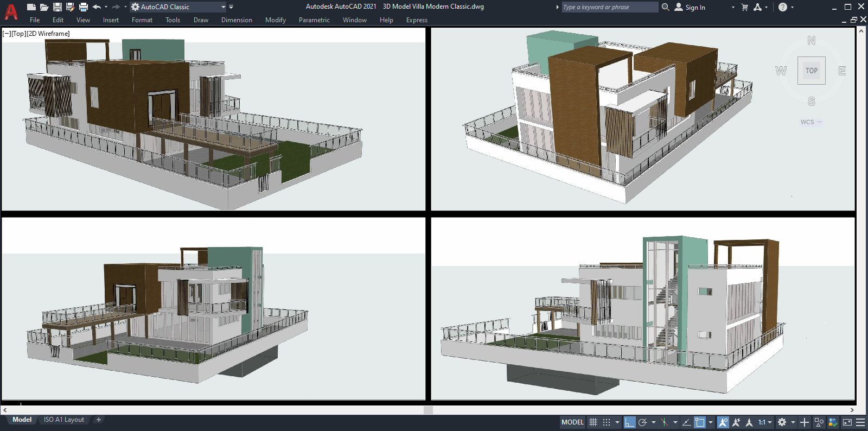Viewport: 868px width, 431px height.
Task: Click the Save icon in quick access toolbar
Action: click(57, 7)
